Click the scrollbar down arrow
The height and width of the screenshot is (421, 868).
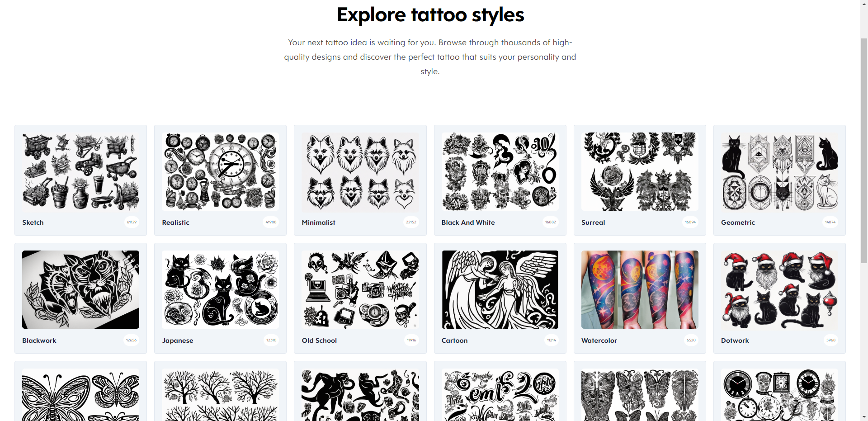(x=864, y=417)
